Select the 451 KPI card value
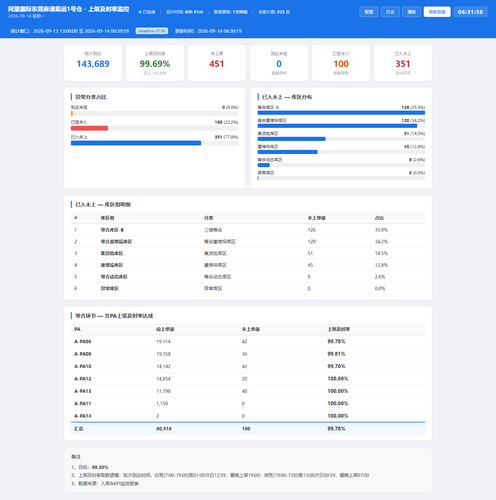Screen dimensions: 496x500 [217, 64]
